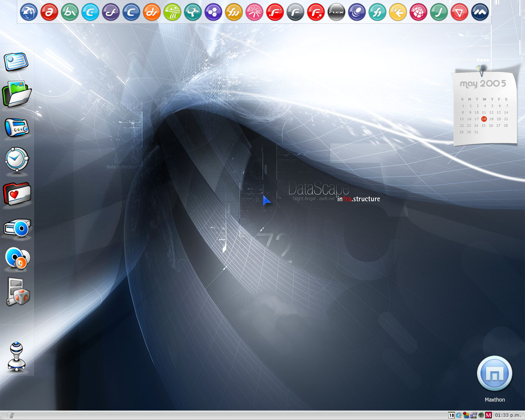Open the clock icon in left dock

click(17, 159)
